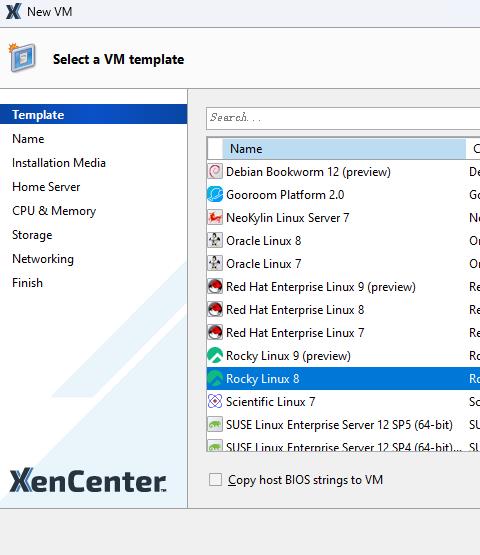
Task: Click the Debian Bookworm 12 template icon
Action: click(x=215, y=171)
